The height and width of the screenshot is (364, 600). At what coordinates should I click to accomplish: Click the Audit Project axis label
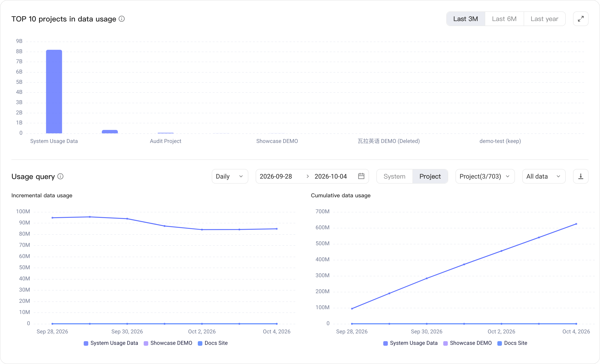165,141
